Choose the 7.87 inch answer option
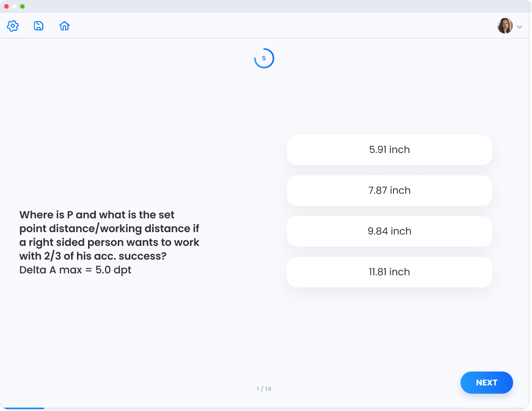The width and height of the screenshot is (532, 411). click(389, 190)
